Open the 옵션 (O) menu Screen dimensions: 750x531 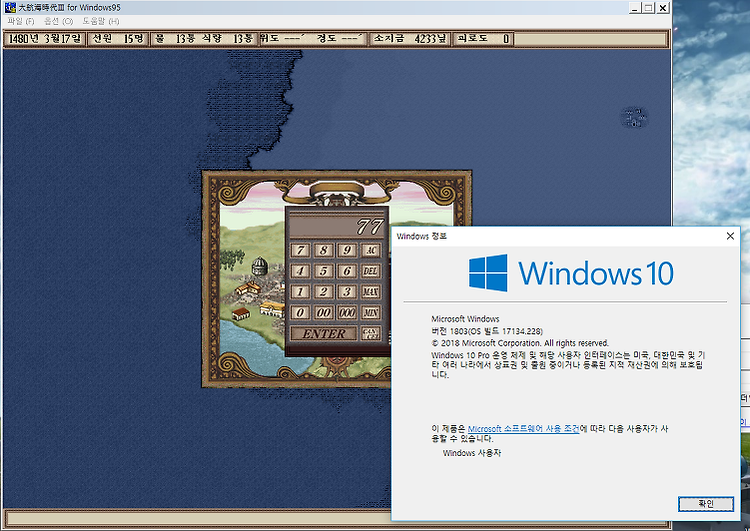[x=58, y=21]
